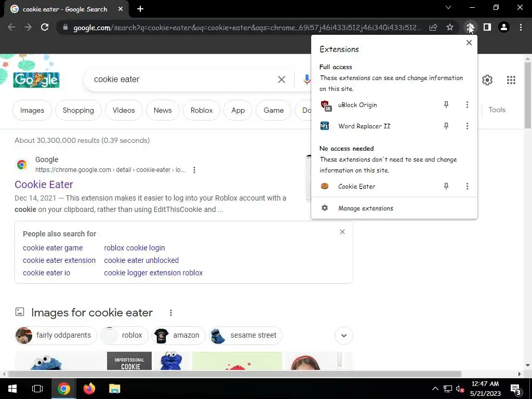This screenshot has width=532, height=399.
Task: Click the Google doodle logo
Action: click(x=36, y=79)
